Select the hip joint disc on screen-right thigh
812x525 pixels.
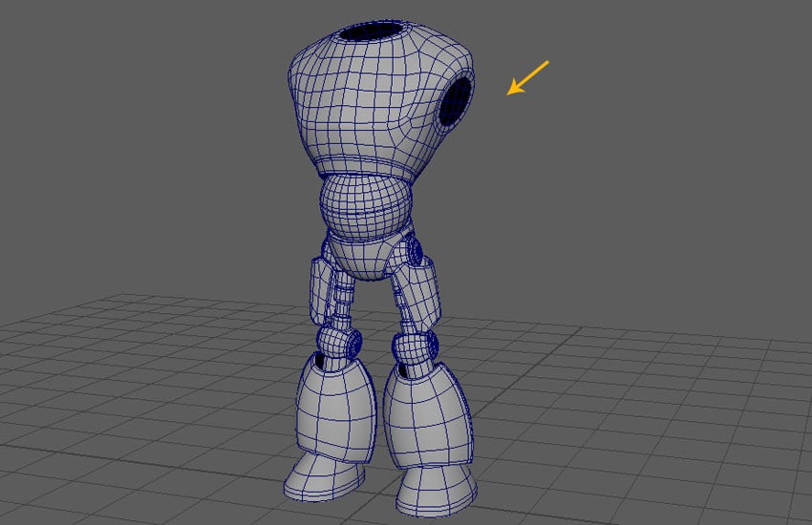tap(414, 251)
